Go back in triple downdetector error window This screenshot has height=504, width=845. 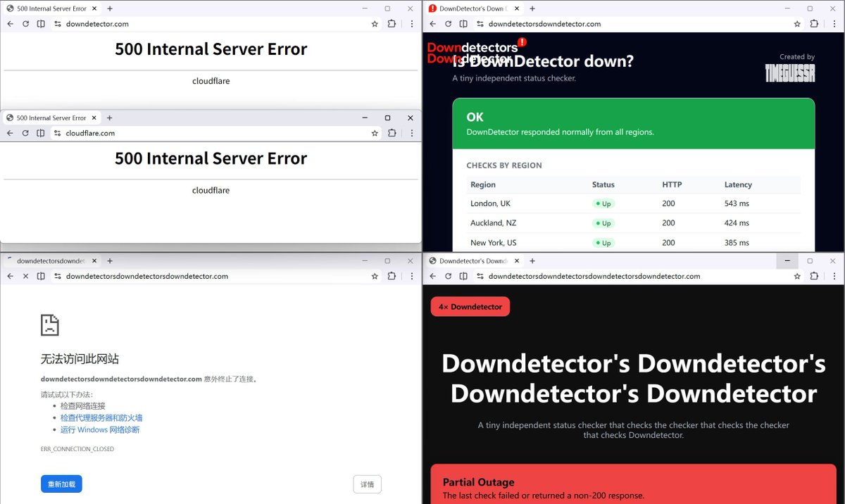10,276
